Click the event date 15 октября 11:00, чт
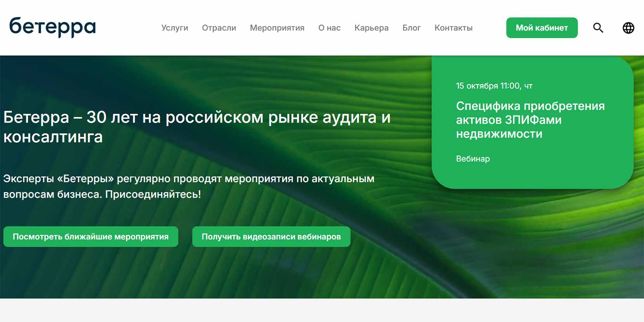Viewport: 644px width, 322px height. 494,86
